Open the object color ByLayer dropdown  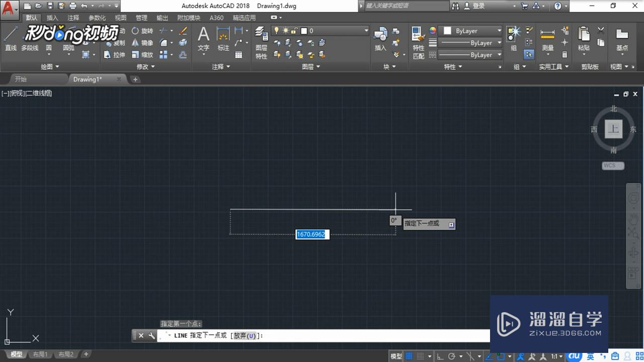(x=500, y=30)
